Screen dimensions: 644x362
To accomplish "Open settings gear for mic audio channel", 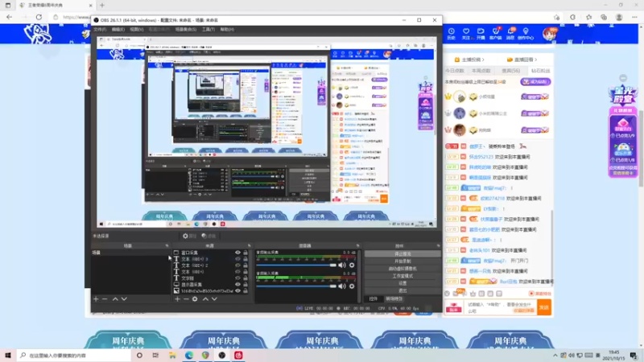I will click(x=352, y=286).
